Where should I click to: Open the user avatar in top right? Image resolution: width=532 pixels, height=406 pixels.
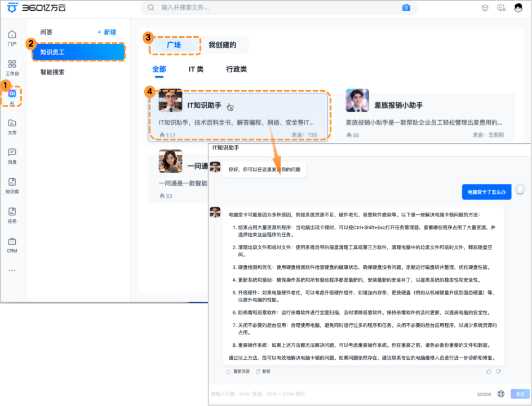coord(518,8)
